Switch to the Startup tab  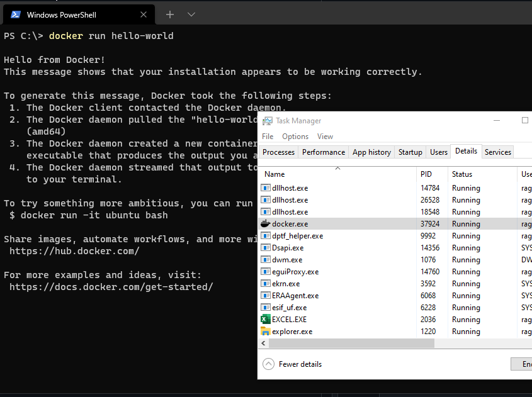click(410, 152)
